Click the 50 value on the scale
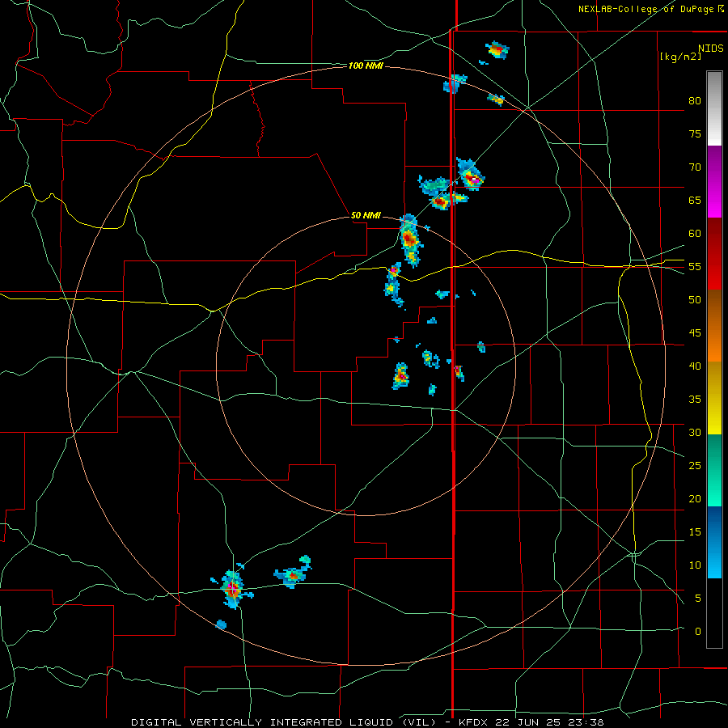The image size is (728, 728). tap(695, 300)
